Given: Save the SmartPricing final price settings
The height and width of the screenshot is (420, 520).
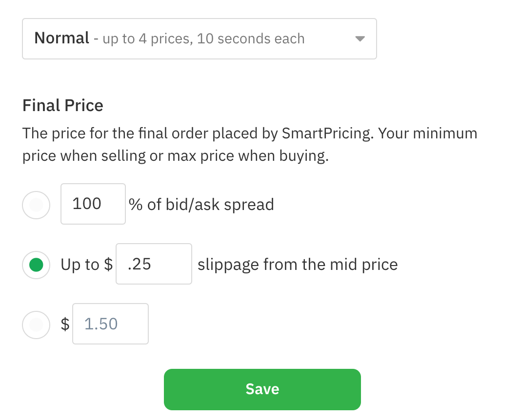Looking at the screenshot, I should 262,389.
